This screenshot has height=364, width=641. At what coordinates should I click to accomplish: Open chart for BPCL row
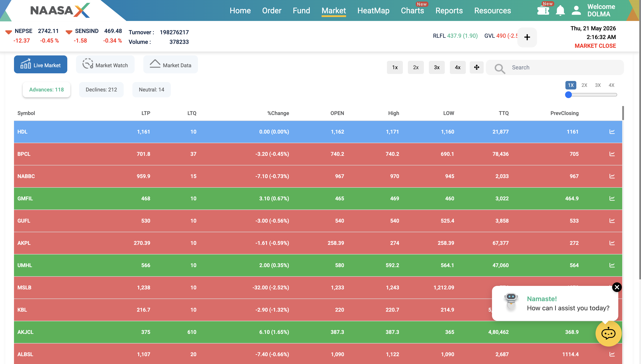pyautogui.click(x=612, y=154)
